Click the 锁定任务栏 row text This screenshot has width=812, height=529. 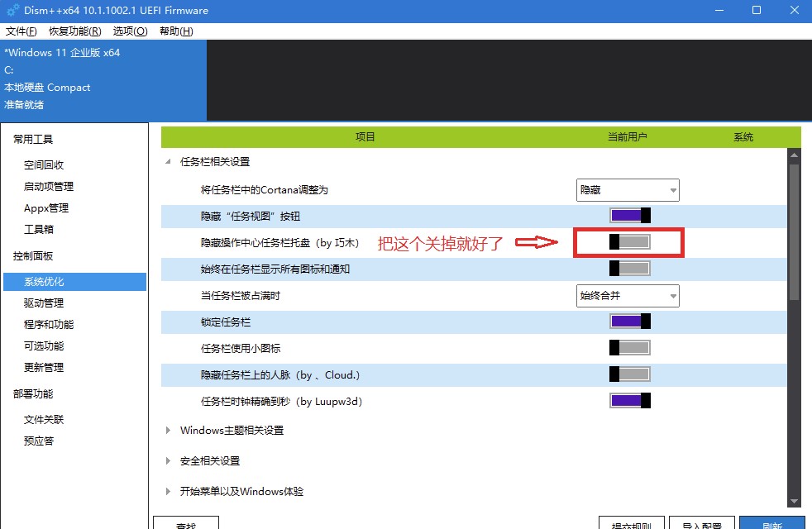point(225,322)
